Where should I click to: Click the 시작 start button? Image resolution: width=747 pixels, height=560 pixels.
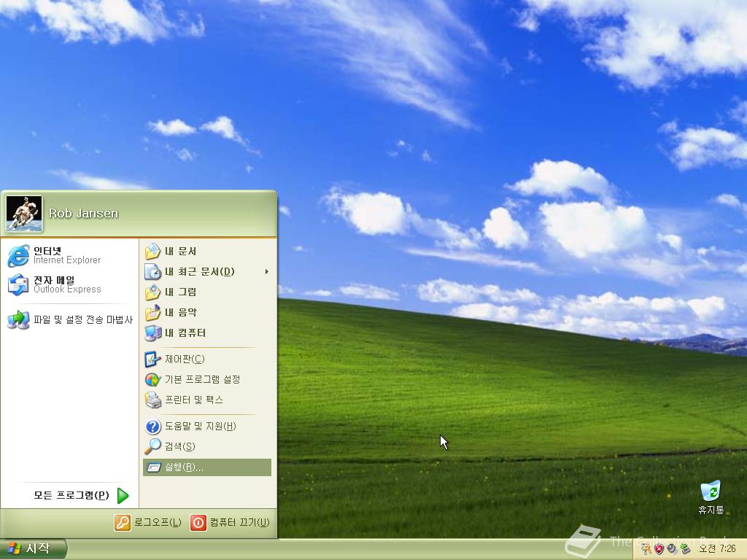point(33,549)
